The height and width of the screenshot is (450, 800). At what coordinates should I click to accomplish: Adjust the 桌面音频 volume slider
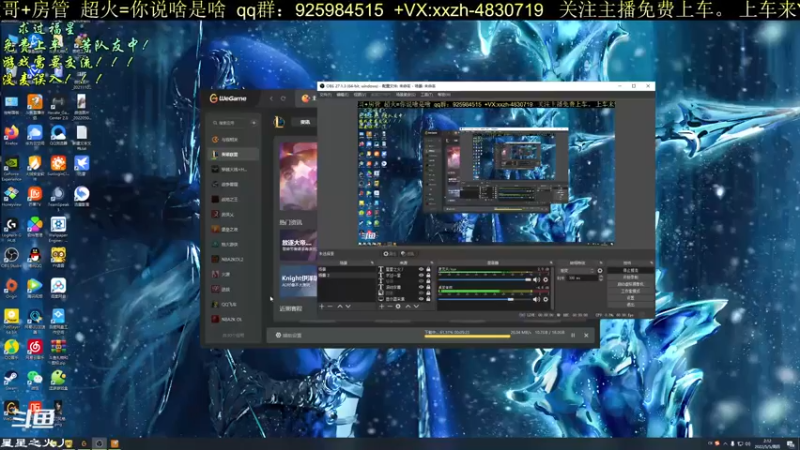[485, 299]
